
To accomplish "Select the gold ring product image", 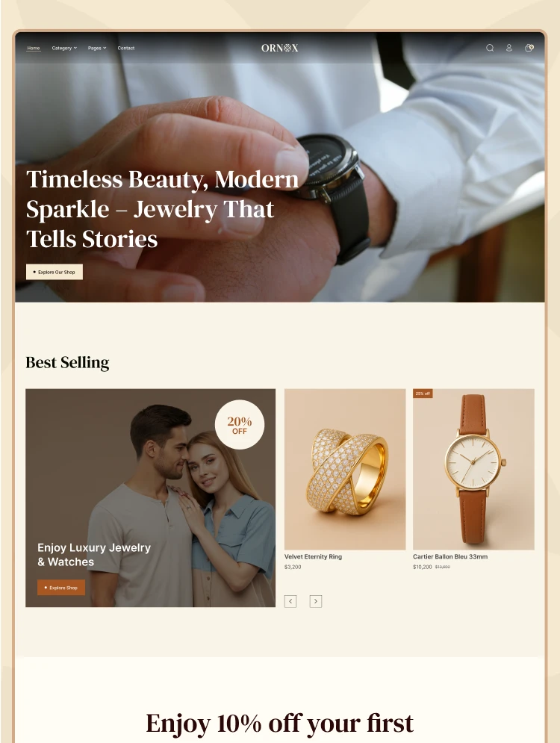I will (345, 469).
